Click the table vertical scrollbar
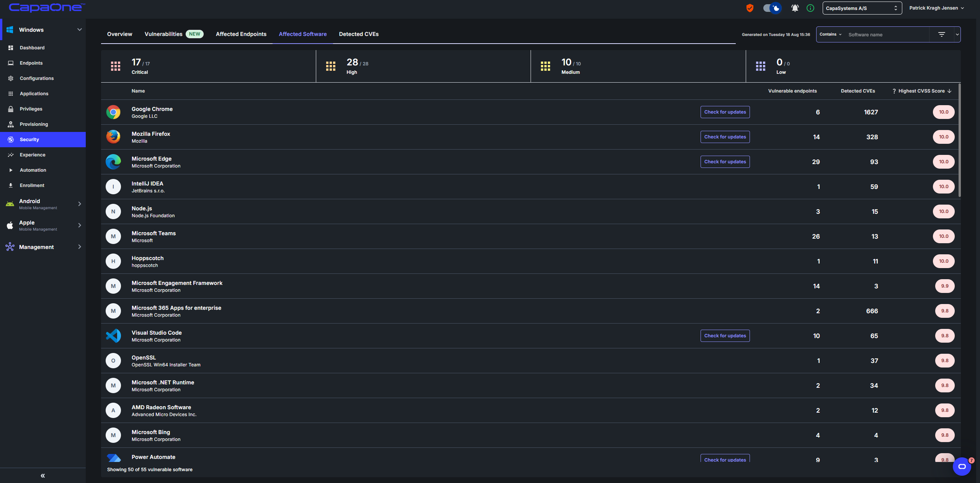980x483 pixels. (x=960, y=140)
